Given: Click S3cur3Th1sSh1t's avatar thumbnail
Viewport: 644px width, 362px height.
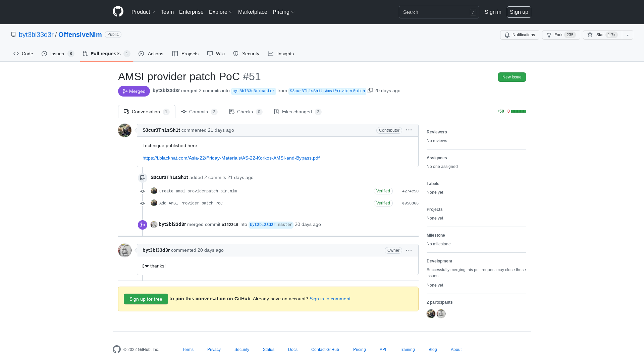Looking at the screenshot, I should point(124,130).
